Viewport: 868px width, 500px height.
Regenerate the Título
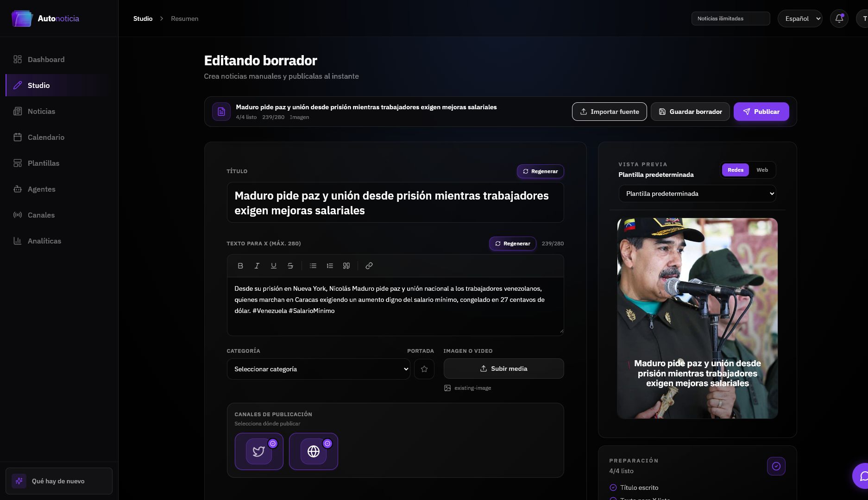[x=540, y=171]
